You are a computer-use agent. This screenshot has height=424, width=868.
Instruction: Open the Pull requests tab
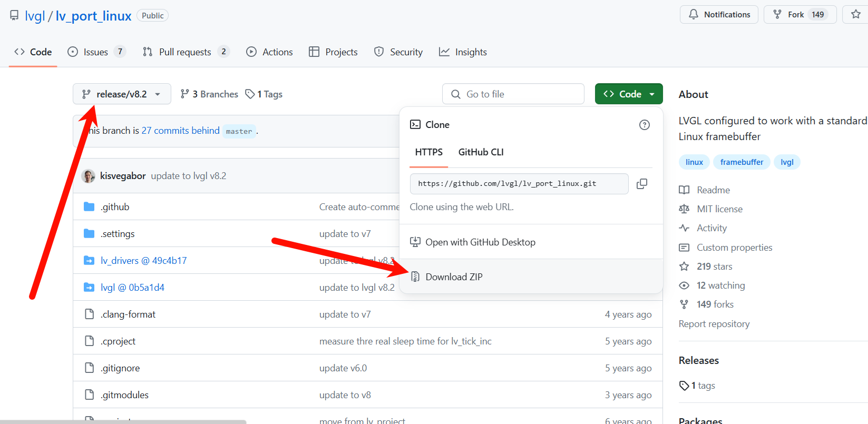coord(186,52)
